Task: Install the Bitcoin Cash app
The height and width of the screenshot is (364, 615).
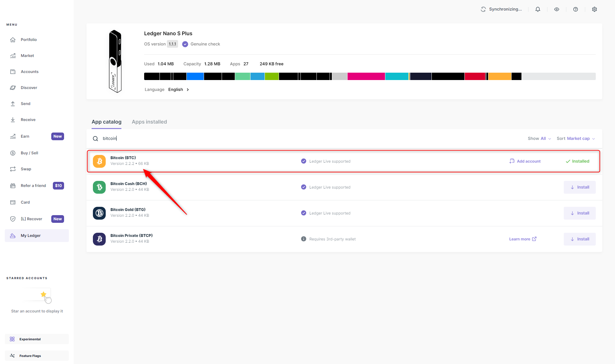Action: (579, 187)
